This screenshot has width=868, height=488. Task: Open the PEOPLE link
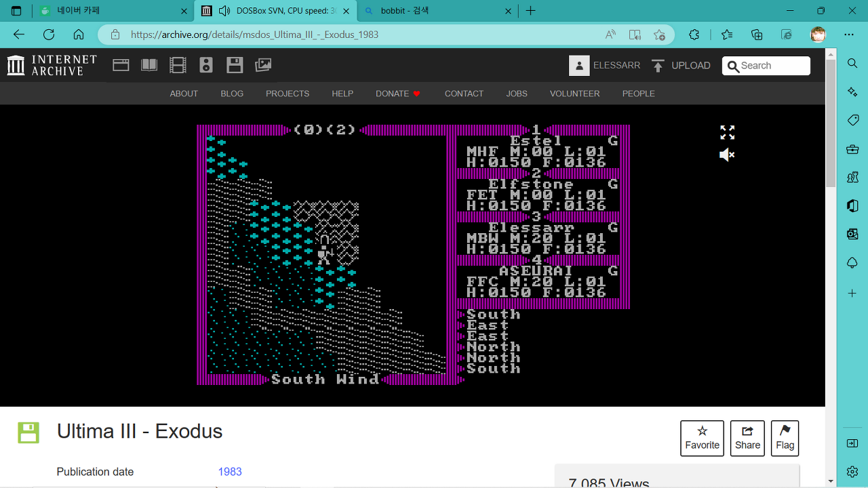click(639, 94)
